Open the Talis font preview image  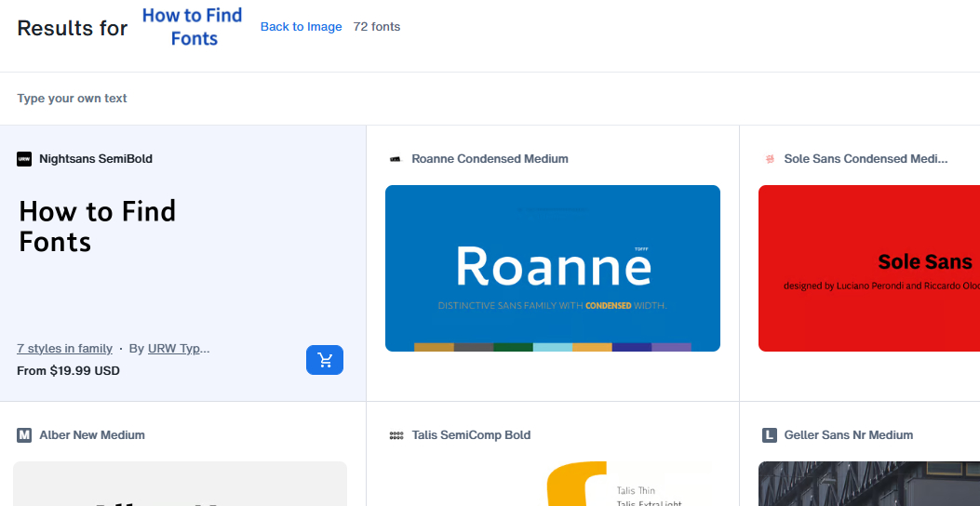(553, 484)
